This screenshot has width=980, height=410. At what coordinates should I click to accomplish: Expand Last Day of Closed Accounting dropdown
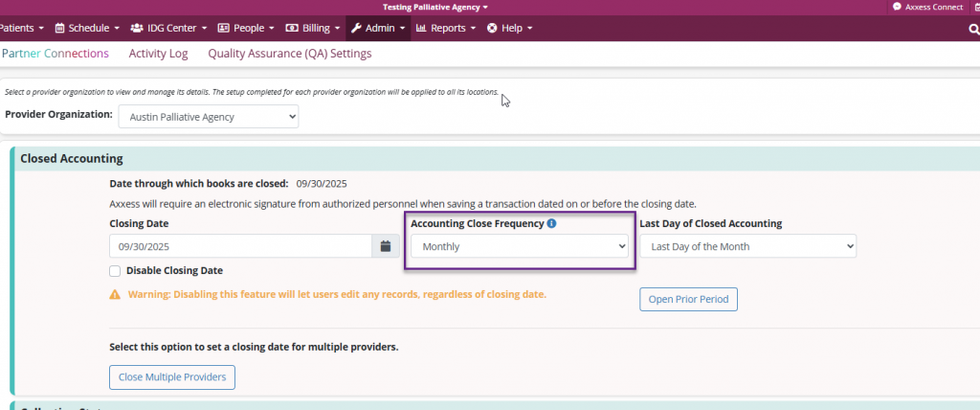pyautogui.click(x=747, y=246)
